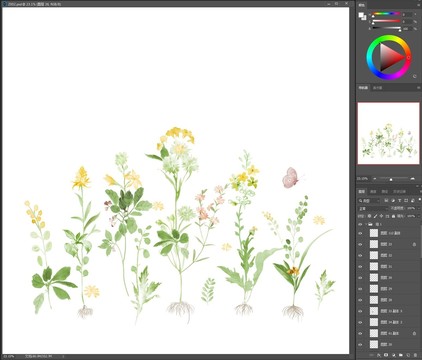Select layer 图层 32 thumbnail
Image resolution: width=422 pixels, height=360 pixels.
[374, 255]
